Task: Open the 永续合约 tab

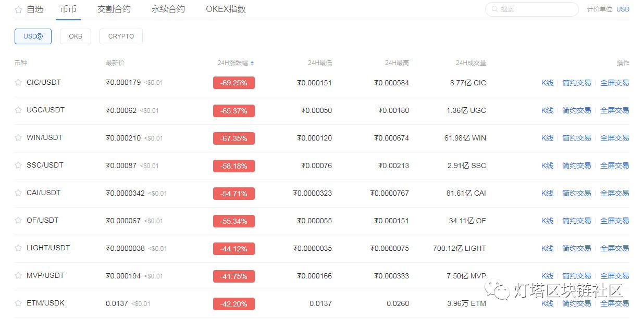Action: pos(168,9)
